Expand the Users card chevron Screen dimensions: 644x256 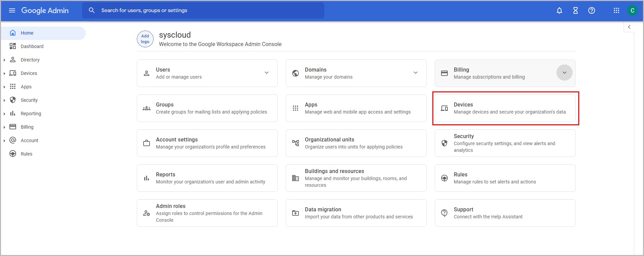tap(267, 73)
